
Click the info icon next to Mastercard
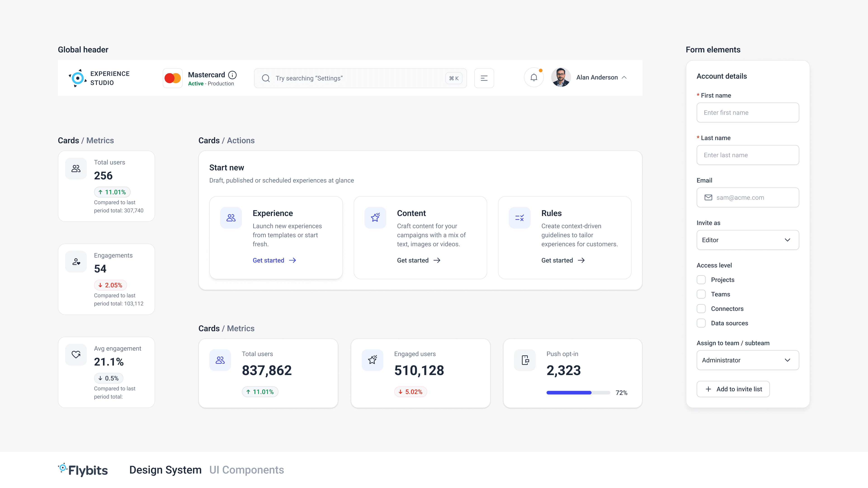(x=233, y=75)
